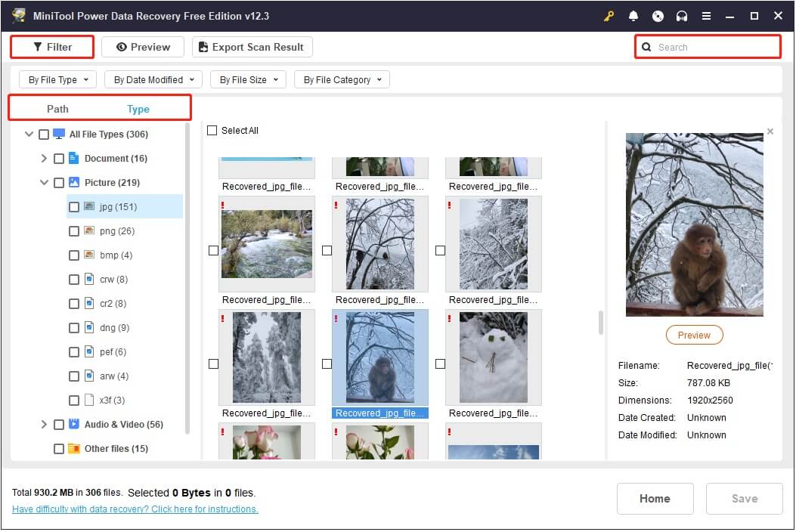
Task: Check the Picture (219) checkbox
Action: point(59,183)
